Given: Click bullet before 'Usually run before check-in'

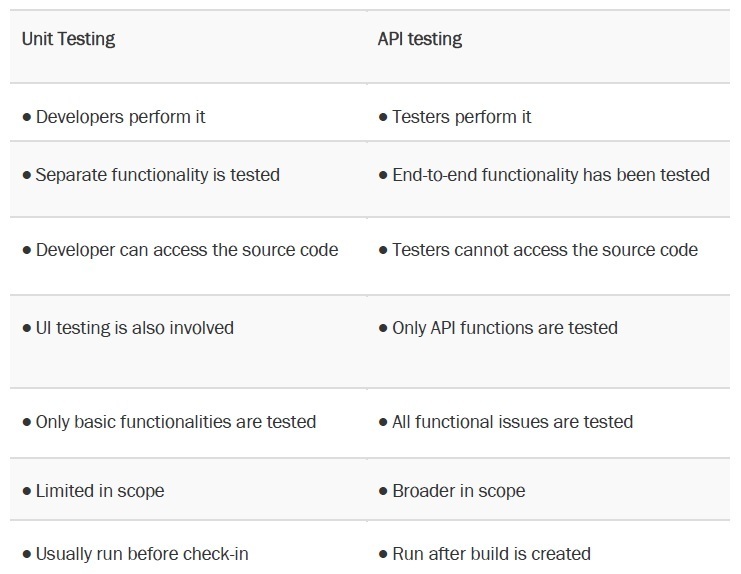Looking at the screenshot, I should click(x=27, y=554).
